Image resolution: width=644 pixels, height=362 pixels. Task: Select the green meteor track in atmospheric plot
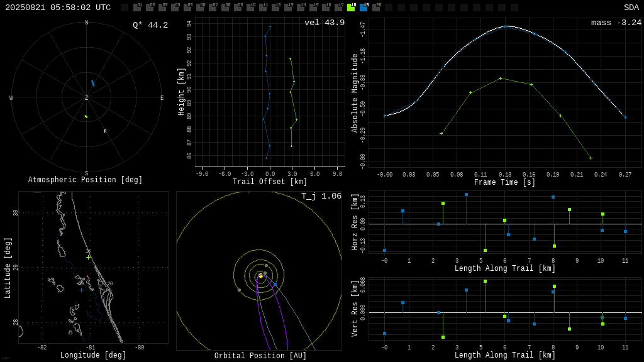coord(86,116)
